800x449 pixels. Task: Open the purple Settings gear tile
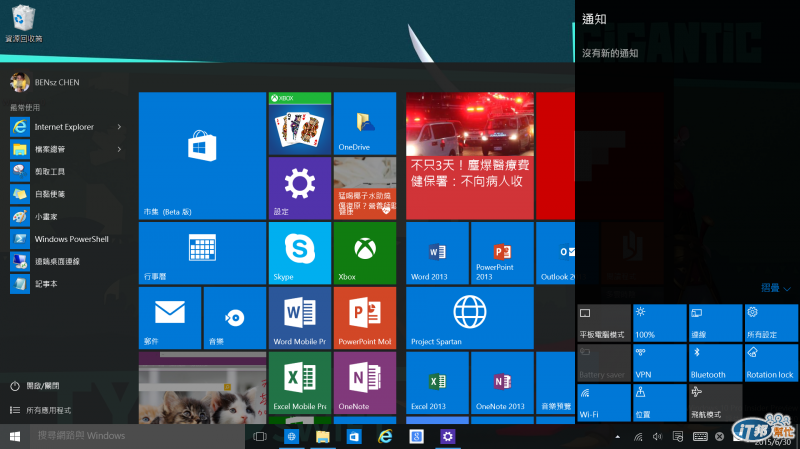pyautogui.click(x=300, y=188)
